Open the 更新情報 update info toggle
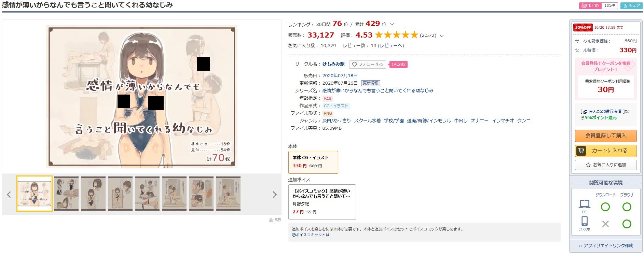The image size is (644, 255). click(x=370, y=83)
